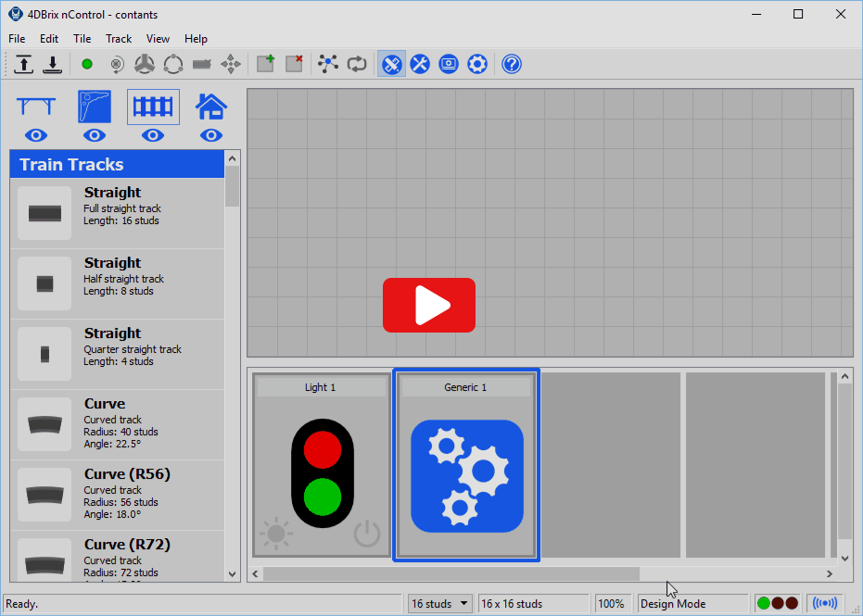Click tile panel scroll down arrow
The image size is (863, 616).
click(x=844, y=559)
